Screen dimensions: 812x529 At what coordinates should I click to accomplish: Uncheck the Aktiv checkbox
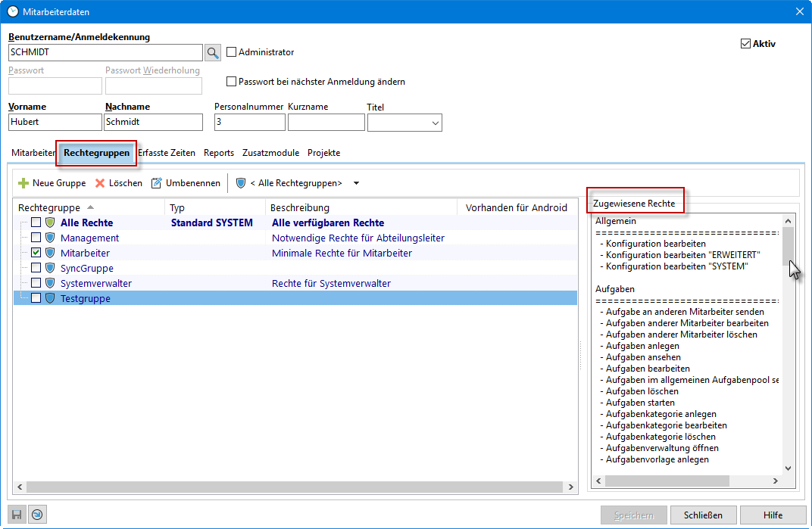[745, 44]
